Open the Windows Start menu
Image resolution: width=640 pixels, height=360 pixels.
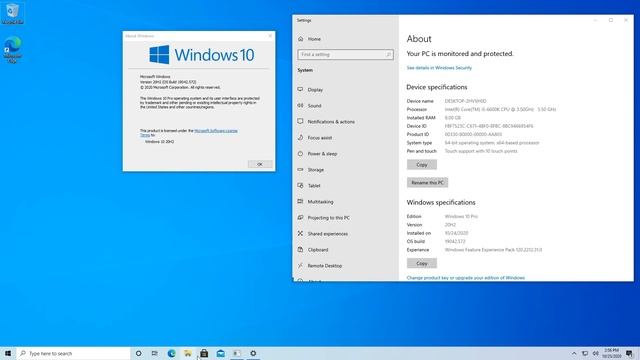[x=8, y=353]
